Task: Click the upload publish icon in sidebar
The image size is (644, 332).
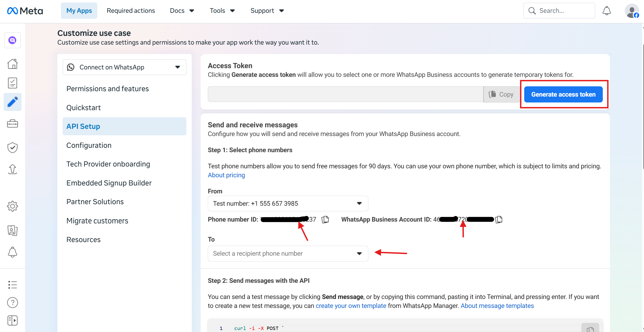Action: coord(13,169)
